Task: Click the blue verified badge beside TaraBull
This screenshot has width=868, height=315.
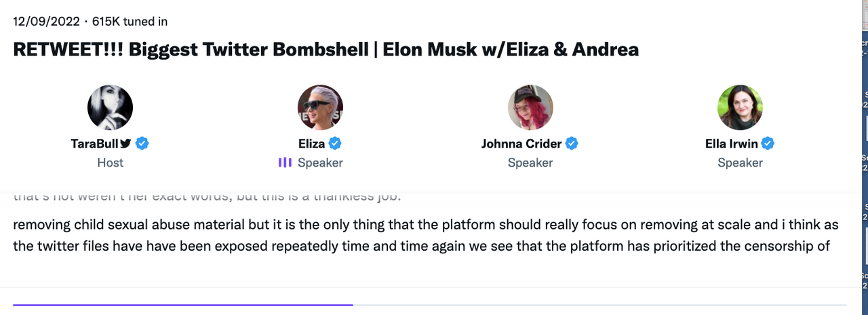Action: click(x=142, y=144)
